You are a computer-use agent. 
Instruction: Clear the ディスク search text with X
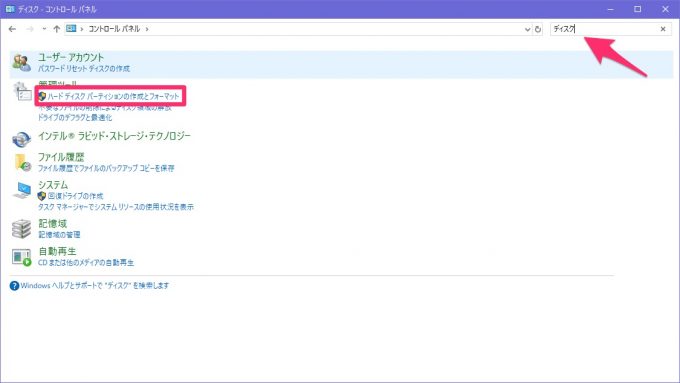663,29
